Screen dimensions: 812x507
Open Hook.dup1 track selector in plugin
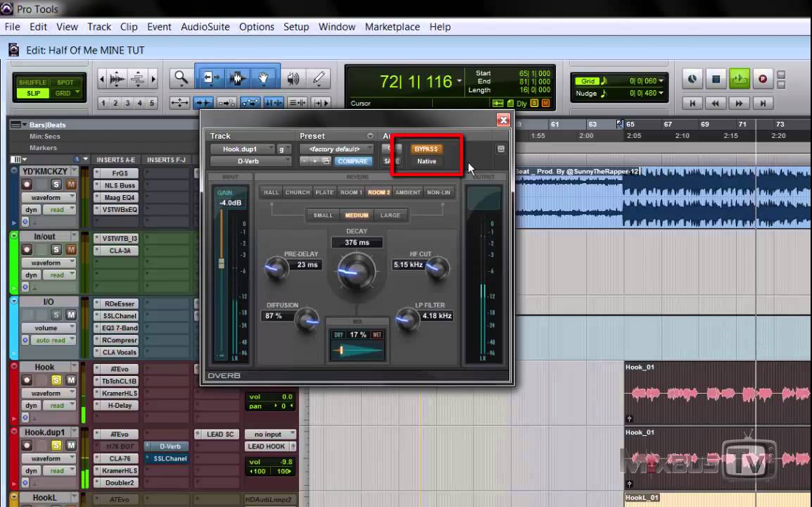(x=242, y=149)
